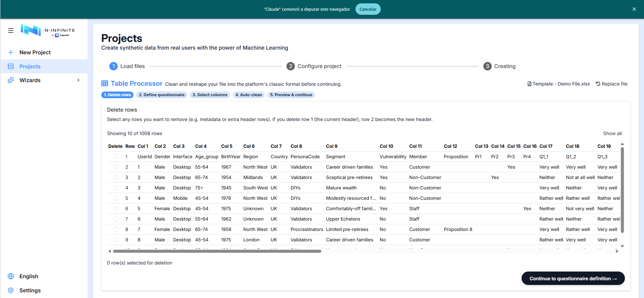644x298 pixels.
Task: Open the English language selector
Action: [44, 276]
